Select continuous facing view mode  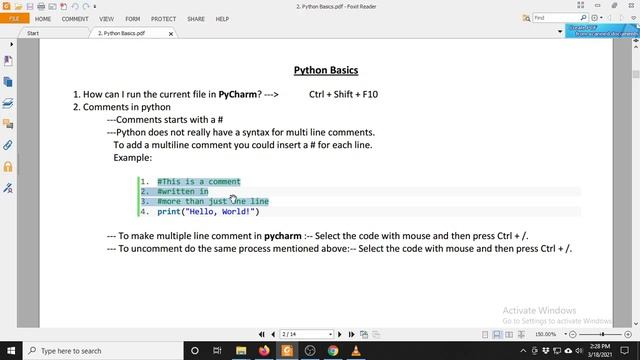click(x=521, y=334)
